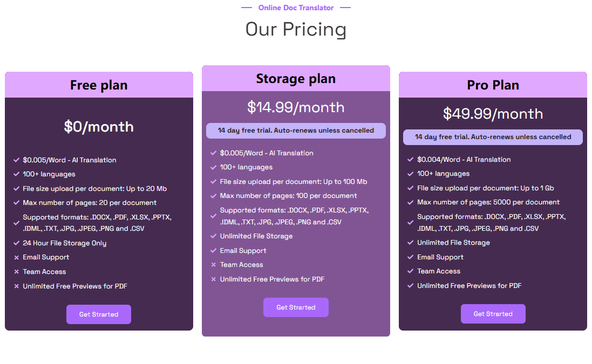The image size is (592, 364).
Task: Click the Pro Plan 14 day free trial notice
Action: tap(493, 137)
